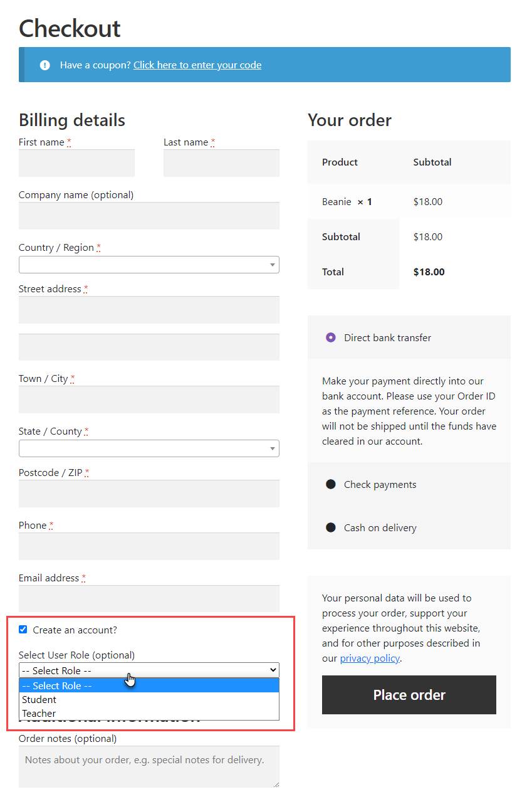This screenshot has height=809, width=532.
Task: Choose Student from the role list
Action: (x=39, y=700)
